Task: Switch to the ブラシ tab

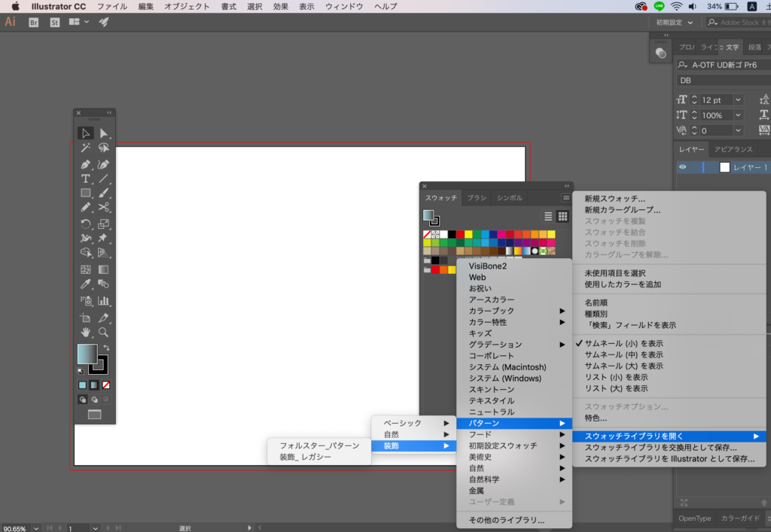Action: coord(477,198)
